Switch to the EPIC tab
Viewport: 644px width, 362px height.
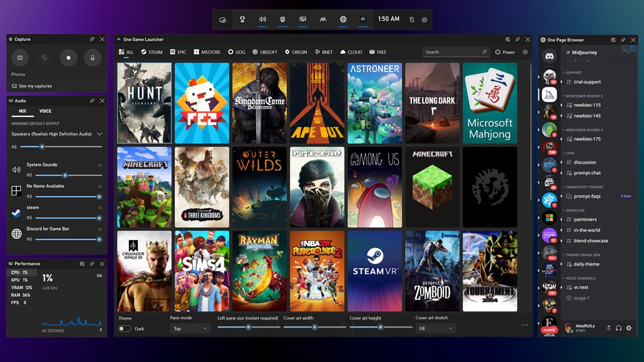pyautogui.click(x=178, y=52)
